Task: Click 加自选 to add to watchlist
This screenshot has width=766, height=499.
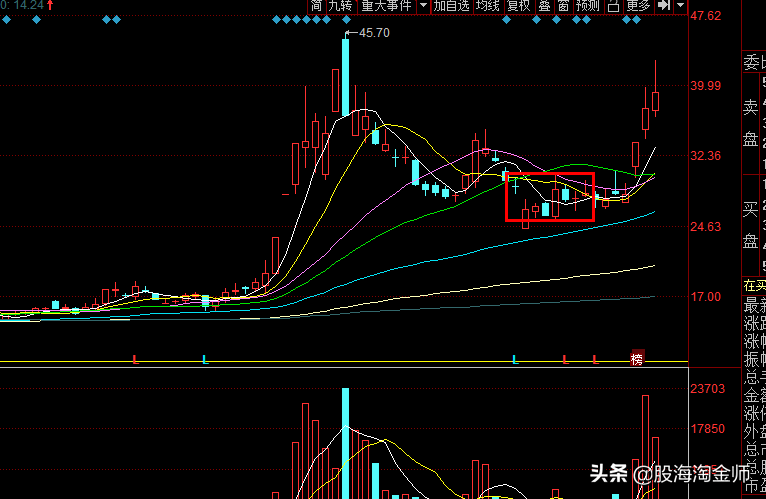Action: click(451, 6)
